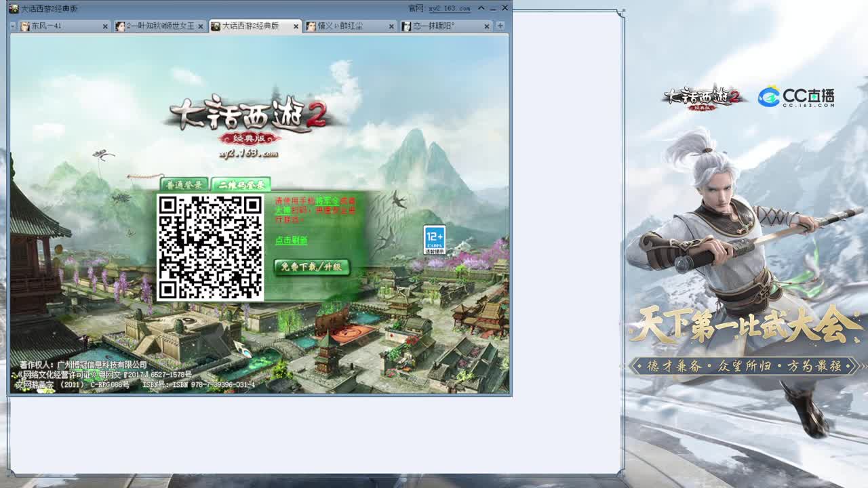868x488 pixels.
Task: Select 二维码登录 login tab
Action: [x=241, y=184]
